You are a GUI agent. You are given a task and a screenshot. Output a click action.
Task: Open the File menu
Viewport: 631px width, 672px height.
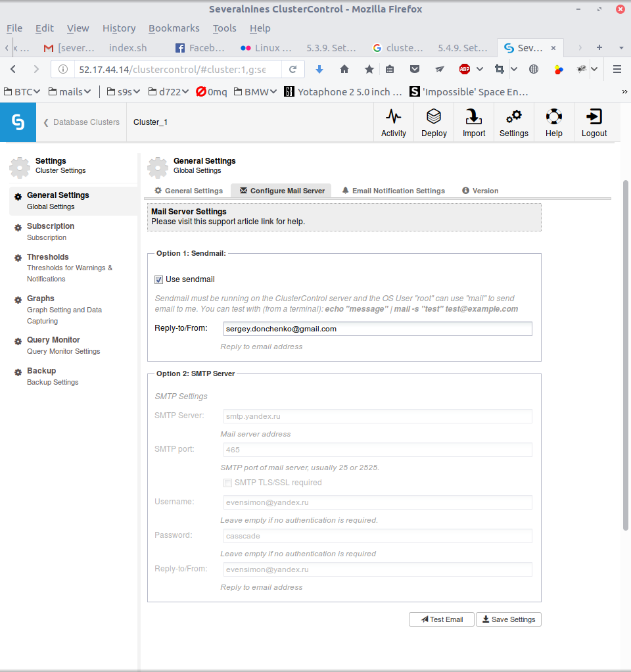[14, 28]
